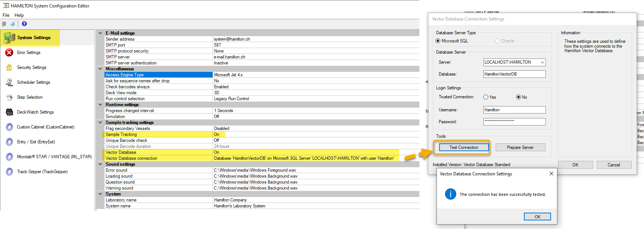Select the Flag secondary Vessels row
Image resolution: width=644 pixels, height=229 pixels.
pos(262,128)
